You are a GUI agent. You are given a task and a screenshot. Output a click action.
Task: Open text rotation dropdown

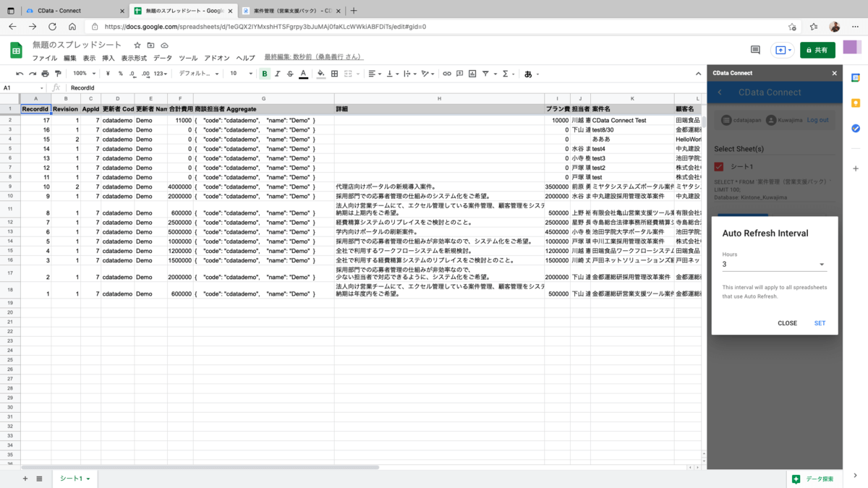(x=427, y=74)
